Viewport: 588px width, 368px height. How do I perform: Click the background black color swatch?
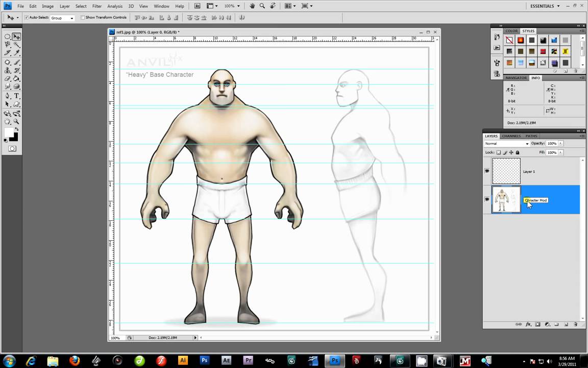tap(15, 138)
